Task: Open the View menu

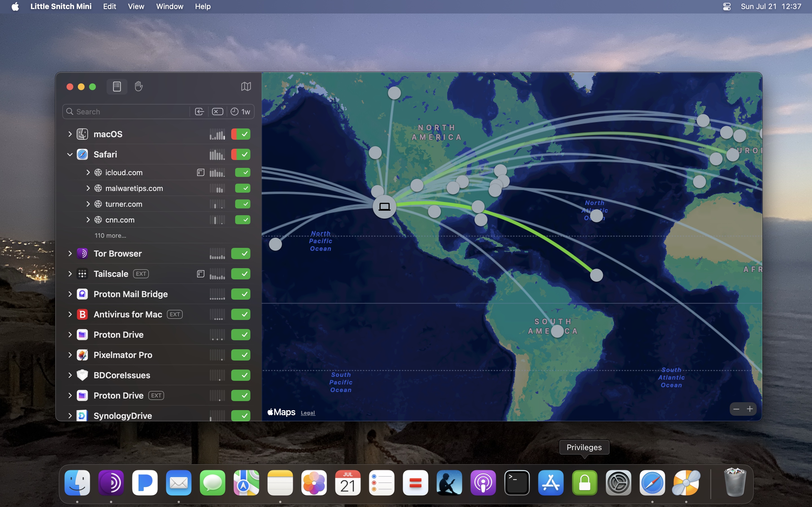Action: tap(136, 6)
